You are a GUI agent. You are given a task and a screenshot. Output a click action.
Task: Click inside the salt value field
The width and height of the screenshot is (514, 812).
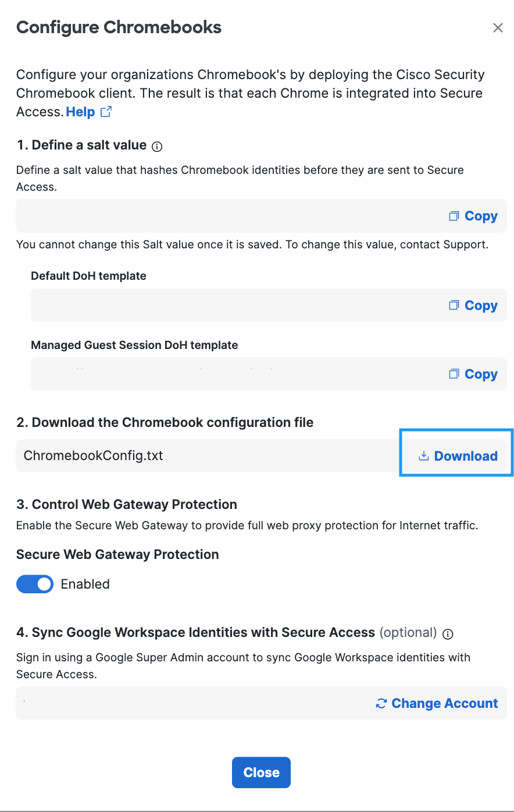pos(261,216)
